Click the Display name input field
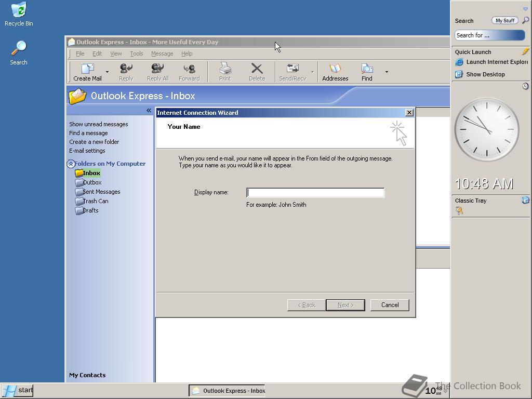 315,193
